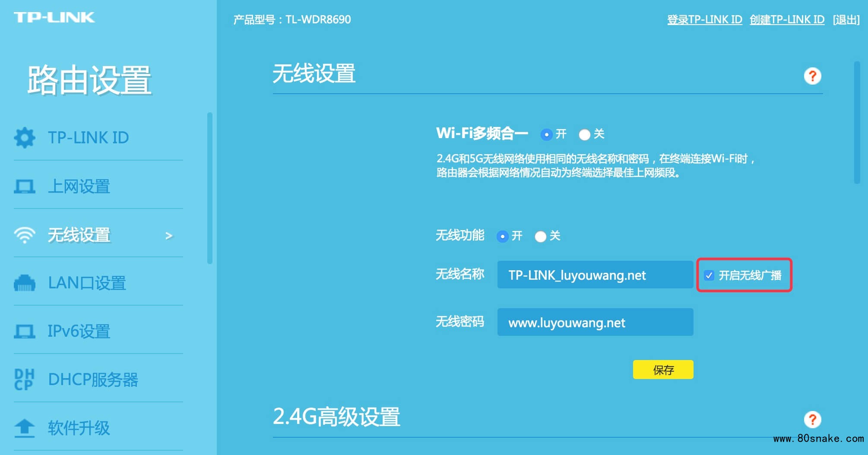Open 软件升级 menu item
The height and width of the screenshot is (455, 868).
[x=79, y=428]
